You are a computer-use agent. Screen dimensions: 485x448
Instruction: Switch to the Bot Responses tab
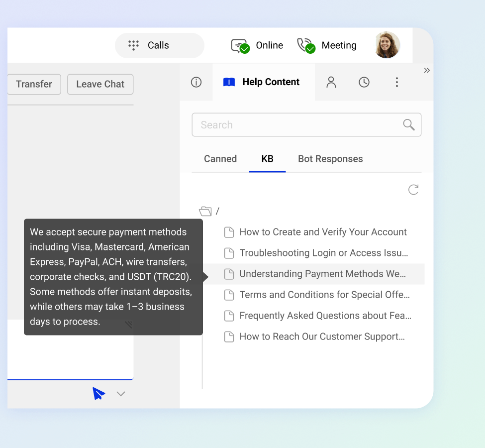click(330, 159)
